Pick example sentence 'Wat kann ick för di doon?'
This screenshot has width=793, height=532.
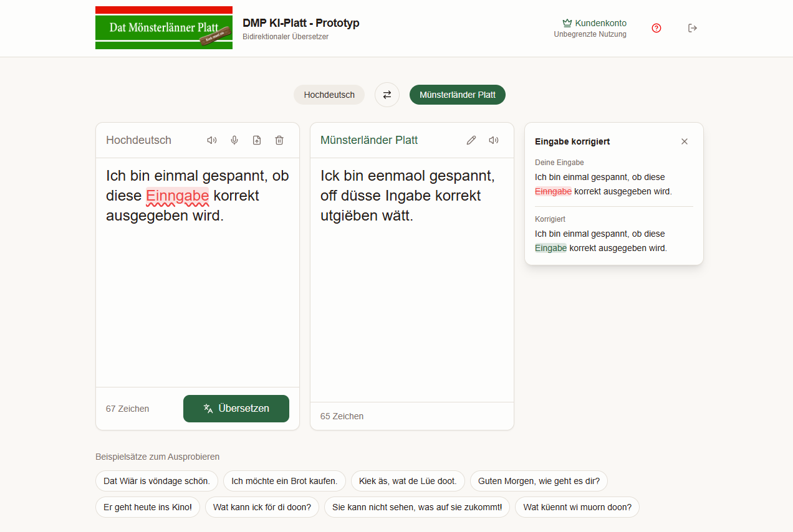(x=262, y=507)
